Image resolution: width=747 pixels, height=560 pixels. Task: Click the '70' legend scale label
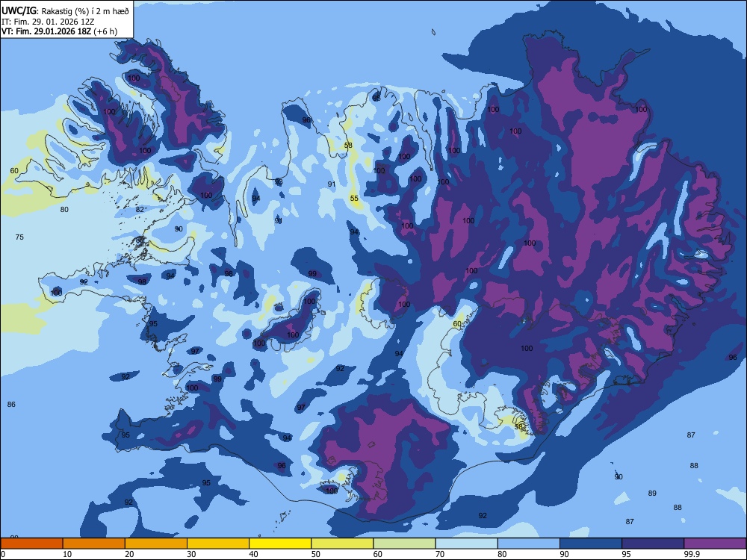tap(440, 554)
